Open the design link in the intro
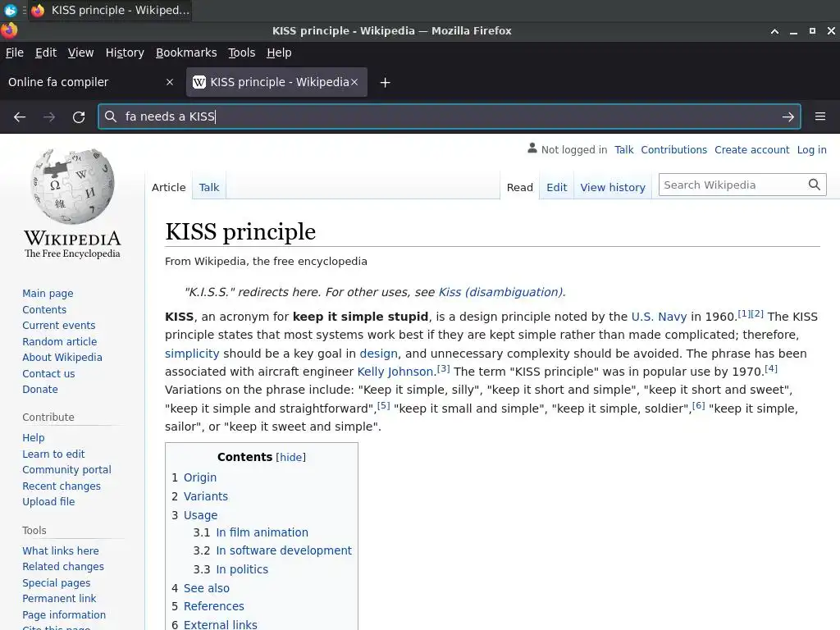 [379, 354]
